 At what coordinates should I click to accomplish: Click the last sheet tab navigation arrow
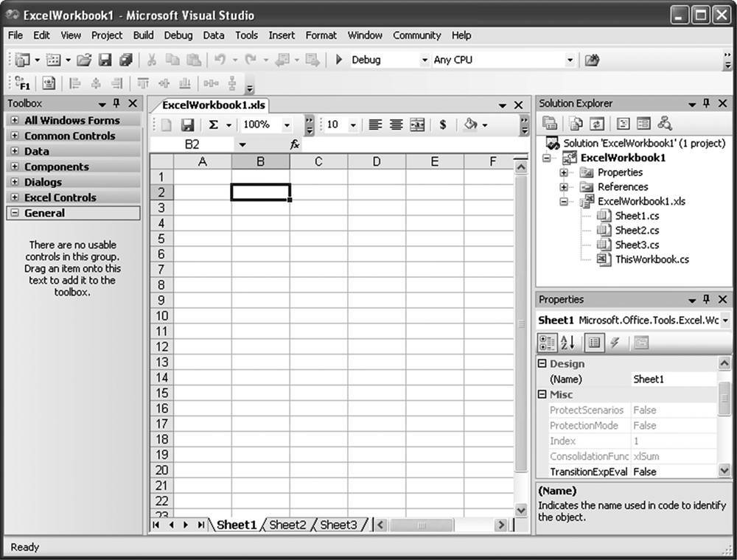click(x=200, y=525)
